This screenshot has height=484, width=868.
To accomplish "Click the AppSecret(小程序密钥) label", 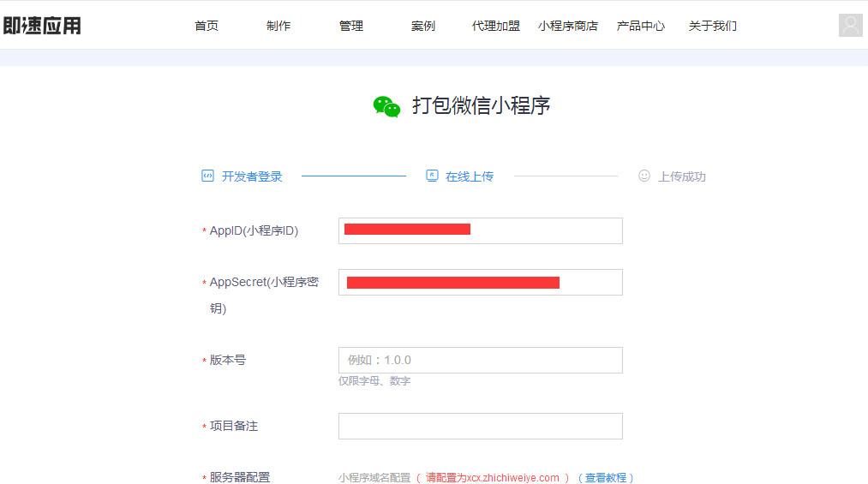I will (x=264, y=295).
